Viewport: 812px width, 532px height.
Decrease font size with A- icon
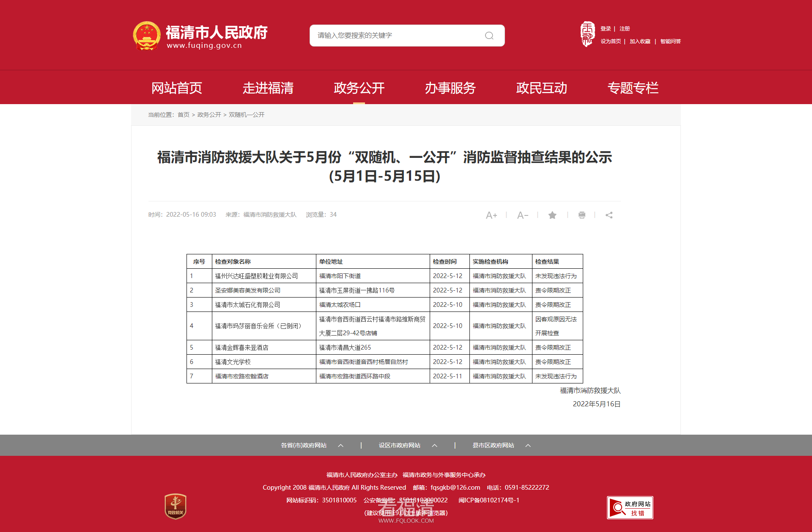[x=522, y=215]
